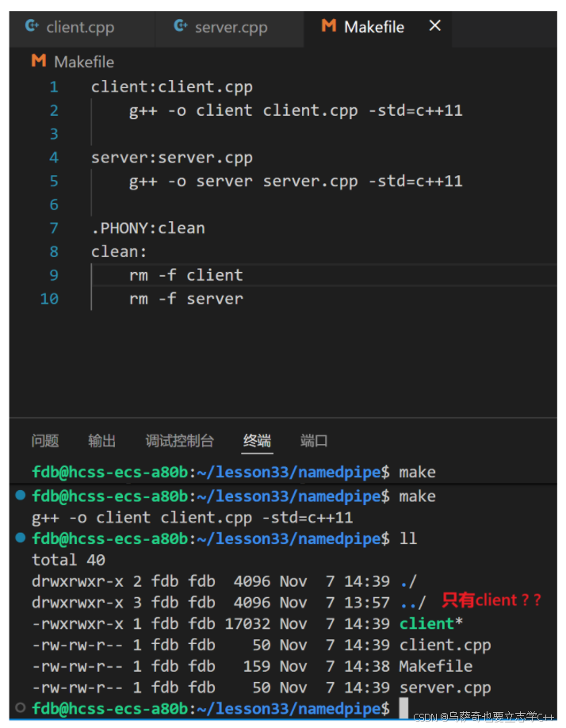Select the Makefile editor tab
Viewport: 566px width, 728px height.
tap(377, 28)
